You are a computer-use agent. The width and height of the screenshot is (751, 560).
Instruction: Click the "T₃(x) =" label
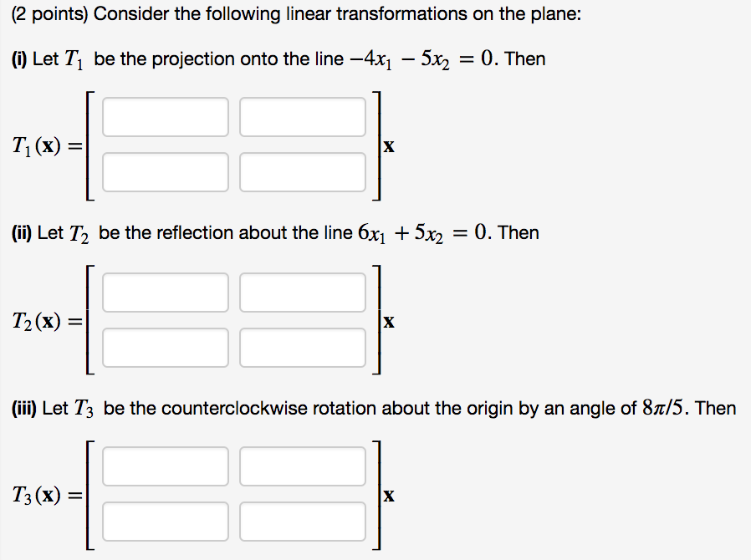[47, 496]
